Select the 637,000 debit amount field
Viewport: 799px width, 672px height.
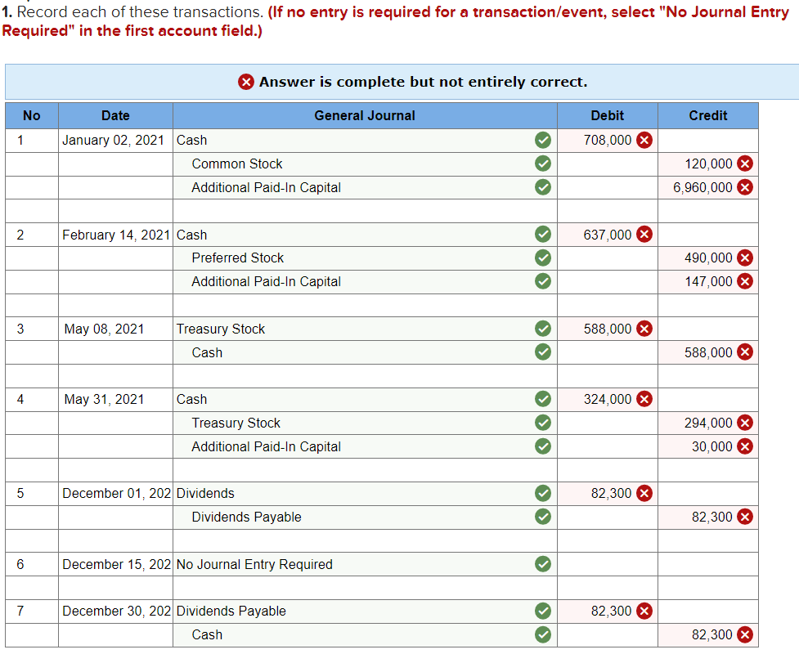coord(605,235)
